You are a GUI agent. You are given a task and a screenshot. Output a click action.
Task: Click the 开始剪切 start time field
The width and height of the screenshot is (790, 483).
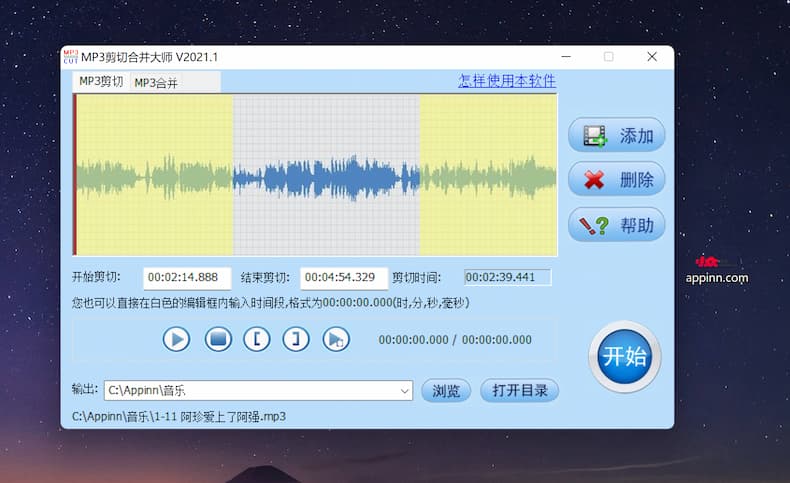pyautogui.click(x=187, y=278)
